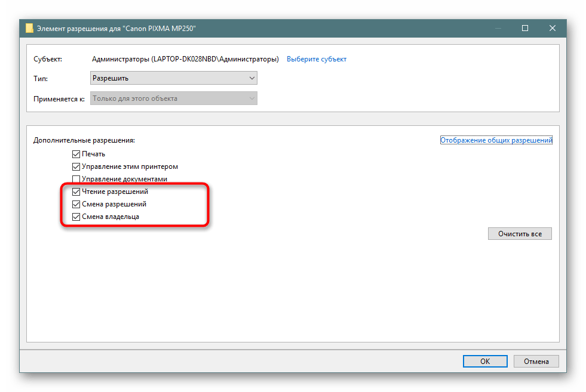Uncheck Смена разрешений permission
Image resolution: width=586 pixels, height=392 pixels.
click(x=76, y=205)
